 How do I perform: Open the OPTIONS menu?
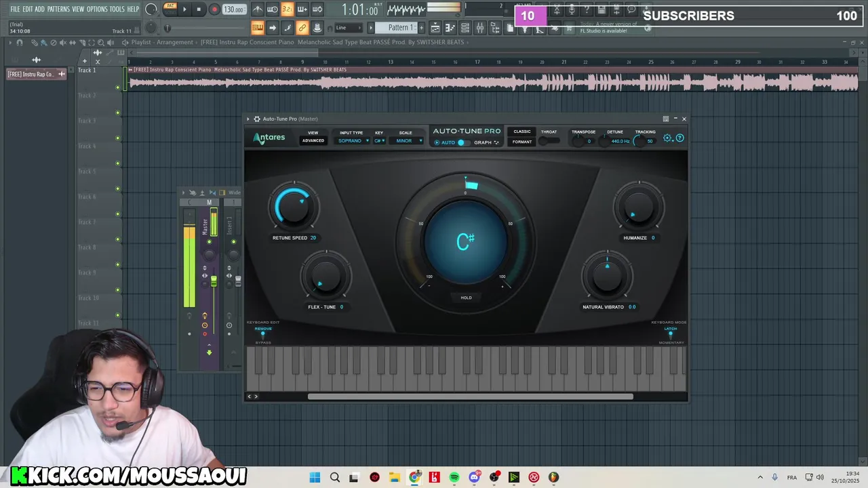click(x=97, y=9)
